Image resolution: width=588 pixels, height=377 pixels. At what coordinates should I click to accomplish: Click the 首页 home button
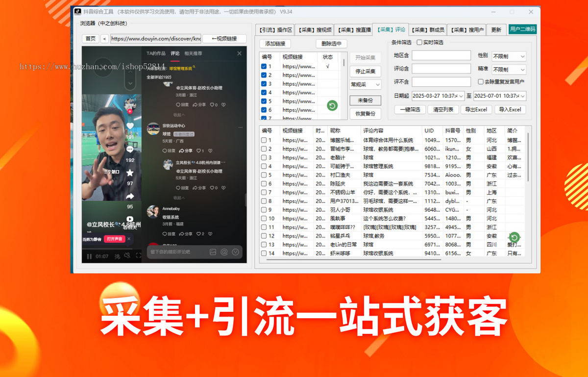click(91, 39)
